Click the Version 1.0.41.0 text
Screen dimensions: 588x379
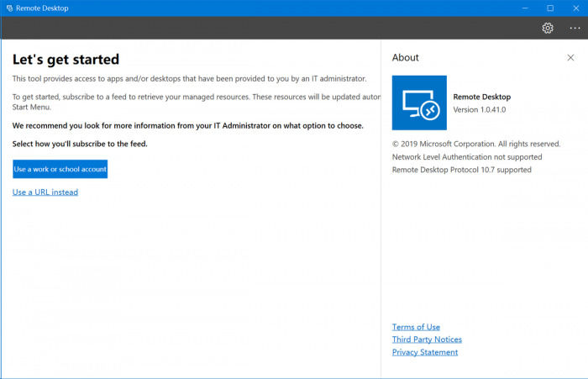coord(480,109)
